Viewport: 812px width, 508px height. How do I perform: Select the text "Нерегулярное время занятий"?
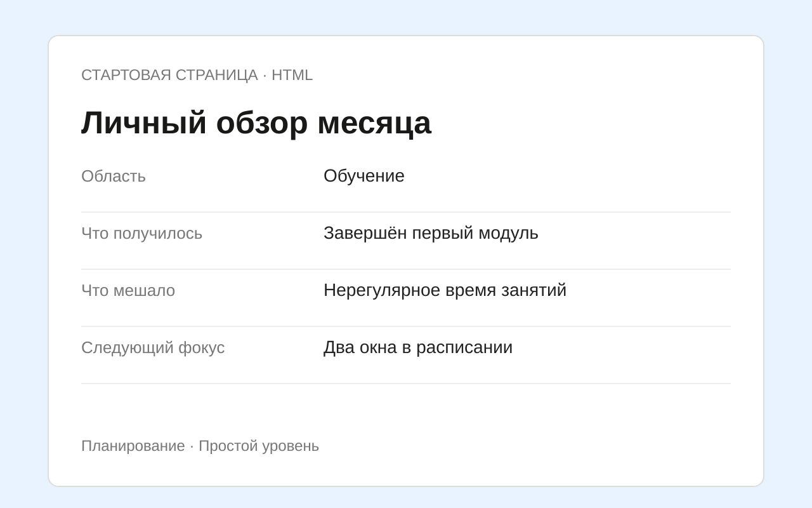(445, 290)
